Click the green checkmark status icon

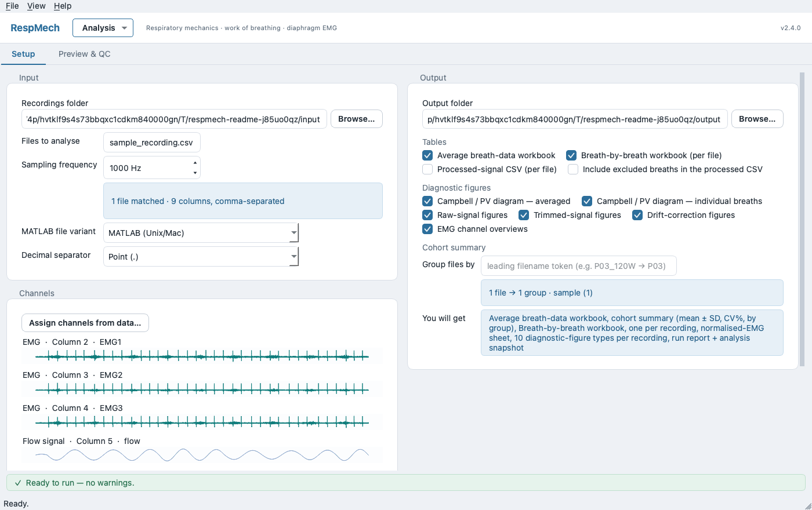18,483
